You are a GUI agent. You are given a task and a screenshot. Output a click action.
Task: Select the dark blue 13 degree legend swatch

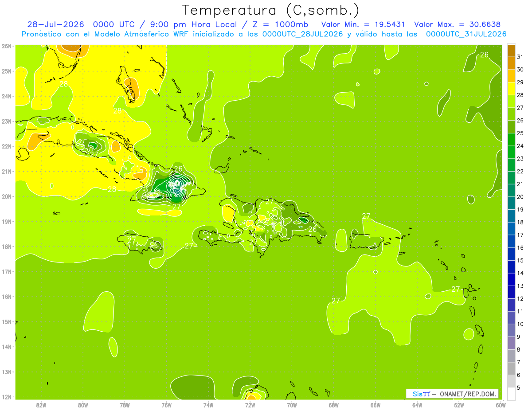coord(511,279)
